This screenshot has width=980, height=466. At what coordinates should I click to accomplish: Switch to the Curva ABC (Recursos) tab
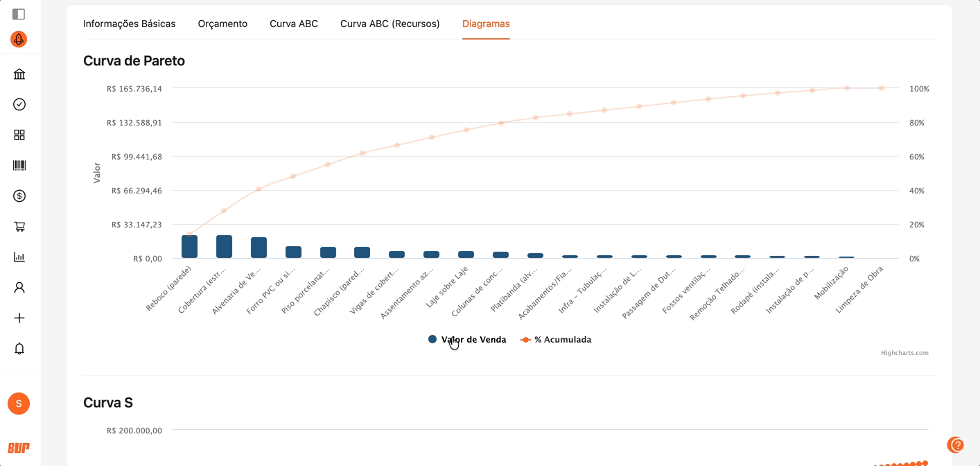tap(390, 24)
